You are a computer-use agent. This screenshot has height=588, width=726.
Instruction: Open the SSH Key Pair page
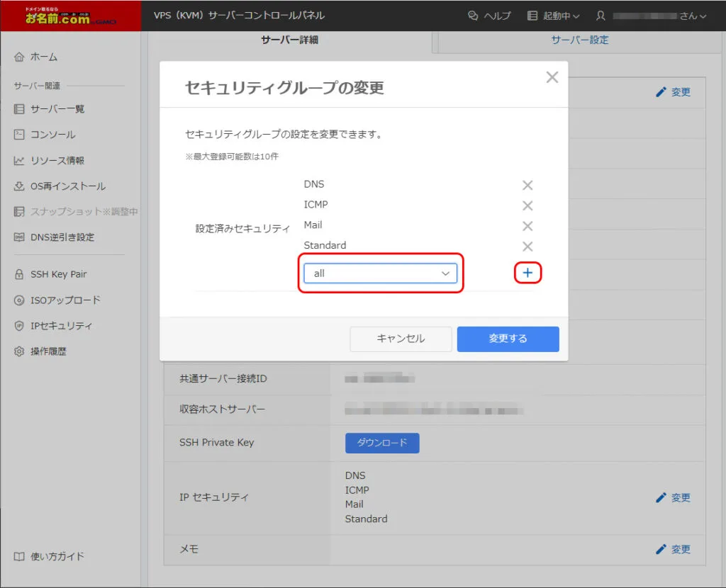click(x=58, y=274)
